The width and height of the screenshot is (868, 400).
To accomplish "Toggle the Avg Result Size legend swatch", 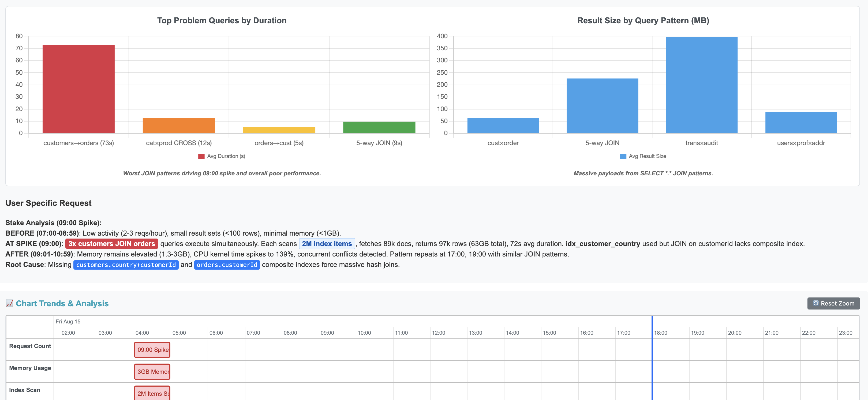I will point(623,156).
